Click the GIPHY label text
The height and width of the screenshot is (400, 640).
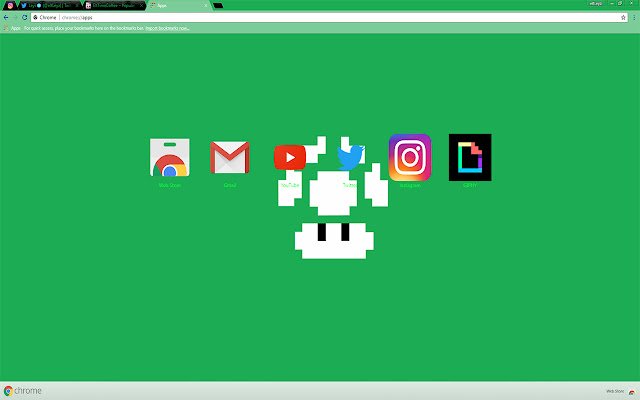(x=470, y=185)
